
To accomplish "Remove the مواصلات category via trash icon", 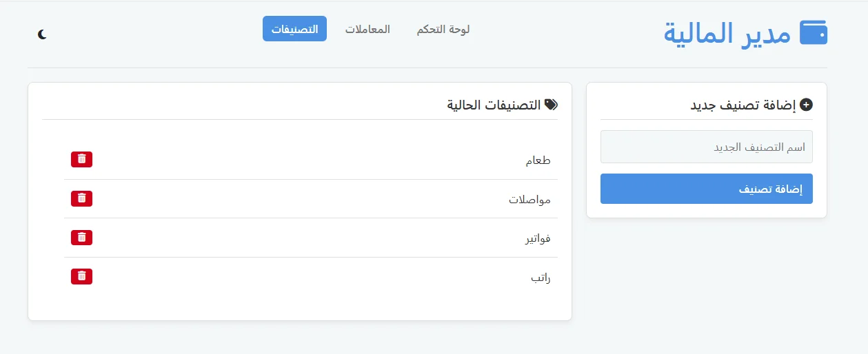I will click(81, 198).
